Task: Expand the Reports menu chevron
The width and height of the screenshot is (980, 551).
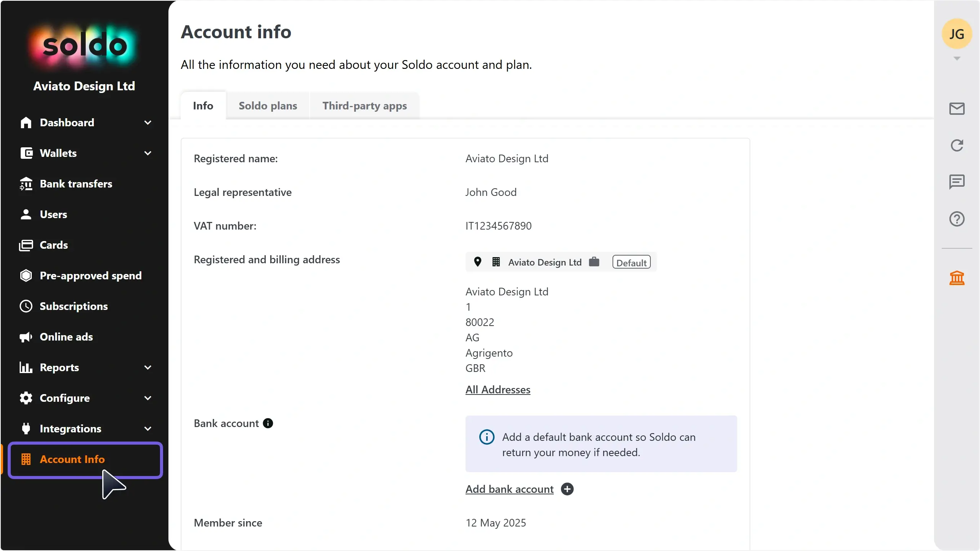Action: [x=148, y=367]
